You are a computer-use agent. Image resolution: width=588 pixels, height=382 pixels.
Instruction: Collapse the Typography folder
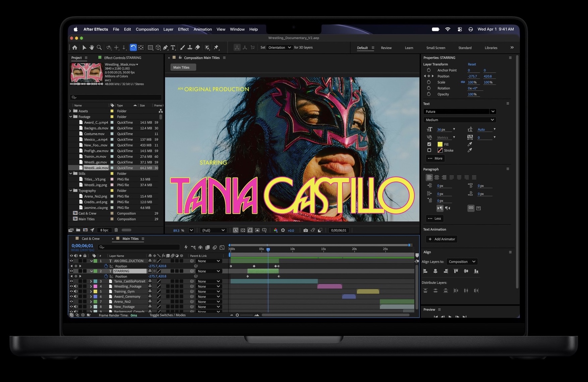(71, 191)
